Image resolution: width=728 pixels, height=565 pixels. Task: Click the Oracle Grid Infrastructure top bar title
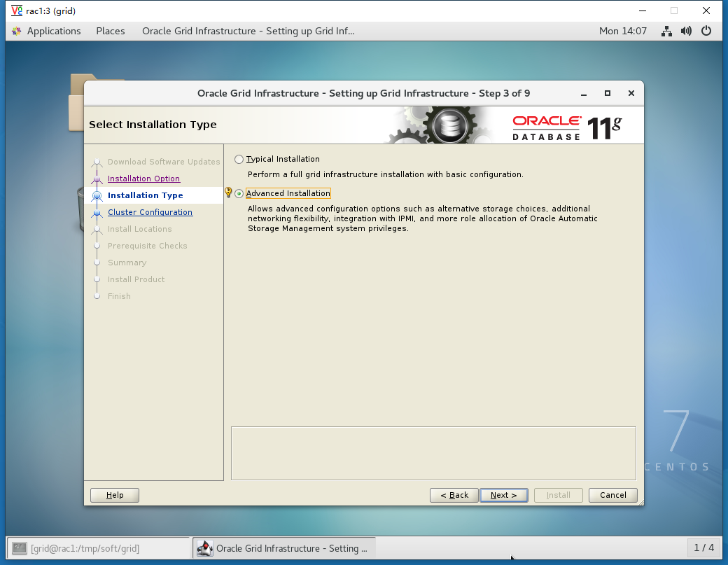[x=248, y=31]
